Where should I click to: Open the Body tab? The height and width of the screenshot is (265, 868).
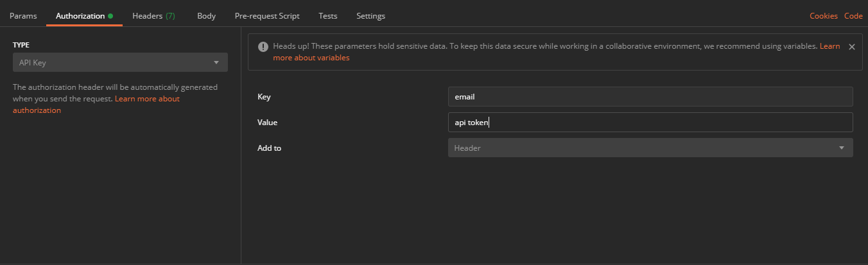[206, 16]
